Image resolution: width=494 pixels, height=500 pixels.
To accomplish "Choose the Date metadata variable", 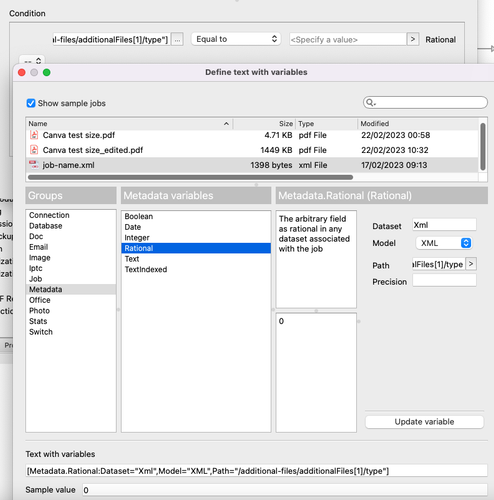I will (x=196, y=227).
